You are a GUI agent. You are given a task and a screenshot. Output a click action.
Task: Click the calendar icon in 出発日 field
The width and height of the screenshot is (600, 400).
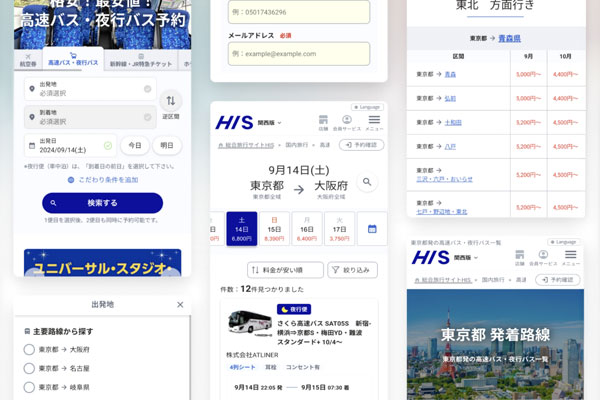[x=32, y=145]
